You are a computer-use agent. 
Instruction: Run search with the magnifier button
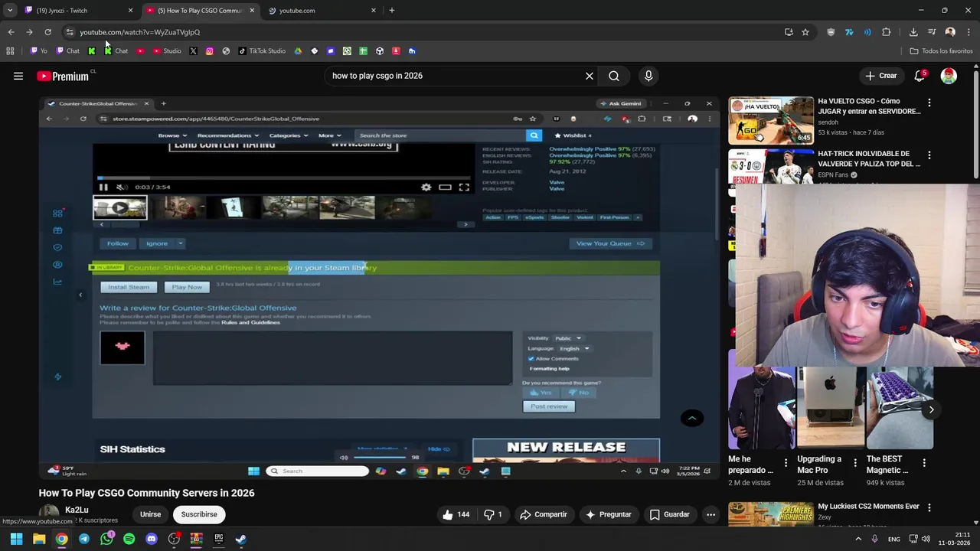click(x=614, y=76)
